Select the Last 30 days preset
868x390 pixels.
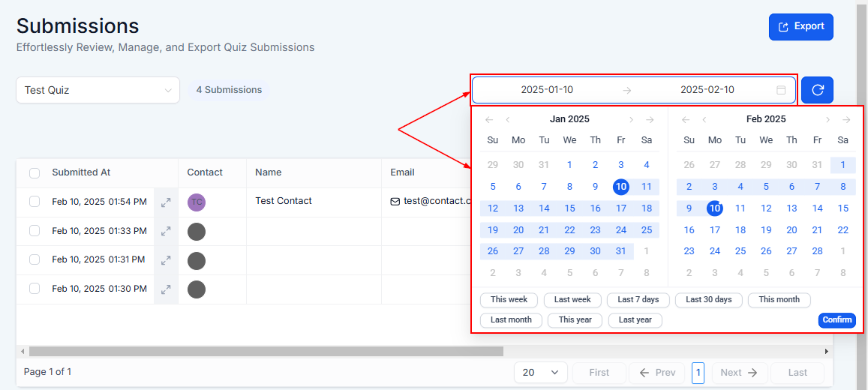point(708,300)
